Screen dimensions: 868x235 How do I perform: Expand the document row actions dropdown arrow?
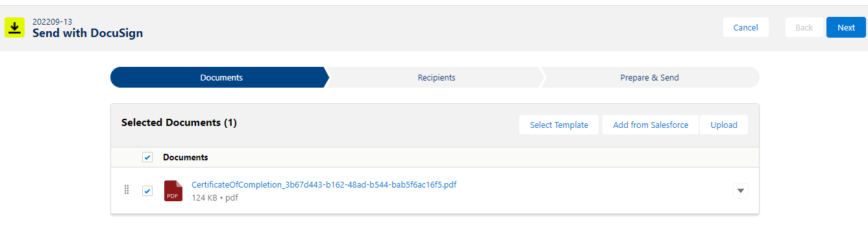click(x=741, y=191)
